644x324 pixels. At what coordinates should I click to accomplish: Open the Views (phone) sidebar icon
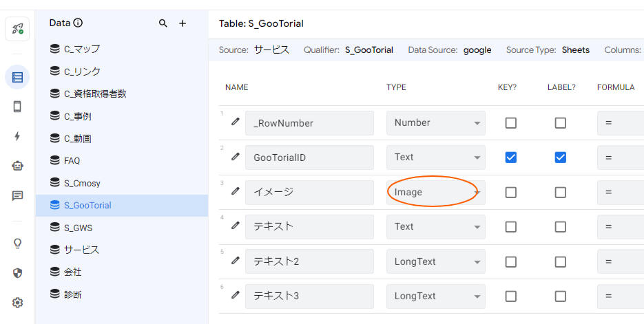click(17, 107)
